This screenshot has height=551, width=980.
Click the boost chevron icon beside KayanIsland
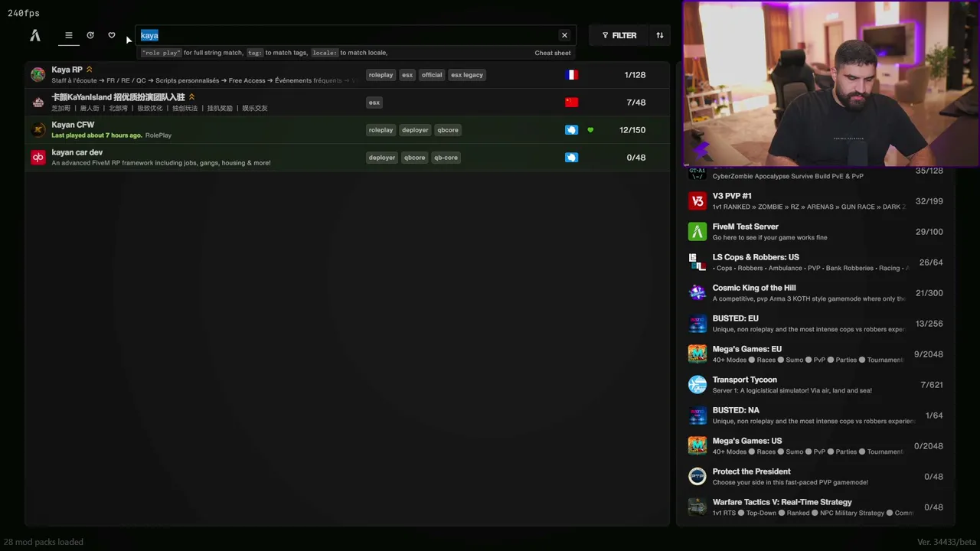[191, 97]
